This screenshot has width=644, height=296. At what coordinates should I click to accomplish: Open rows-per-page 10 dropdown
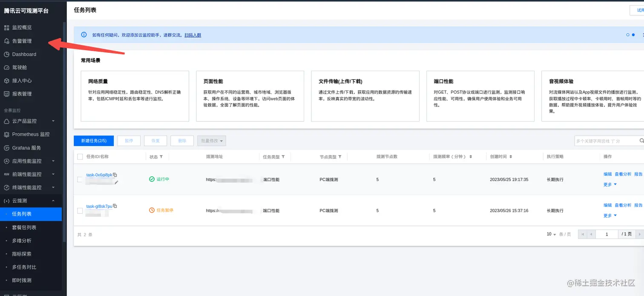[x=552, y=234]
